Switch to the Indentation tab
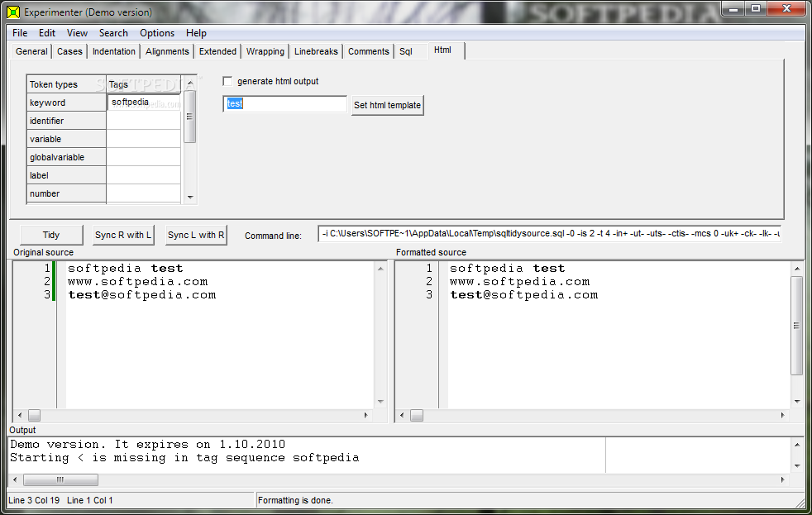Image resolution: width=812 pixels, height=515 pixels. pyautogui.click(x=114, y=51)
